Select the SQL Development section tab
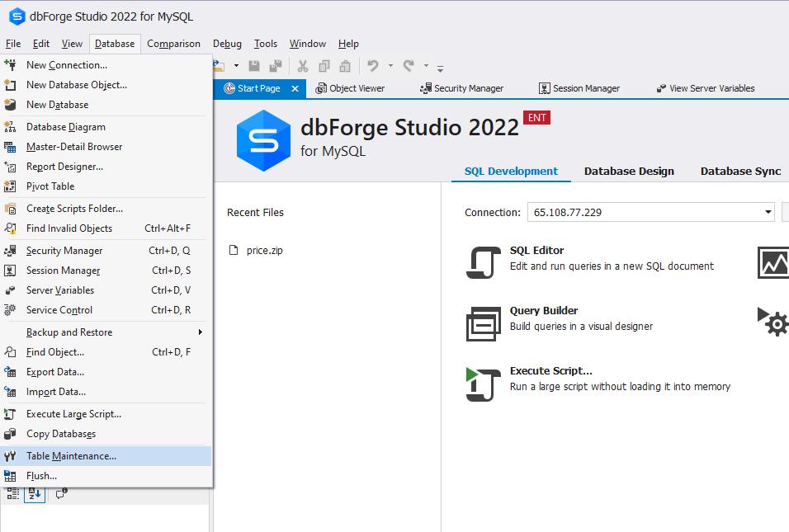This screenshot has width=789, height=532. (x=511, y=171)
